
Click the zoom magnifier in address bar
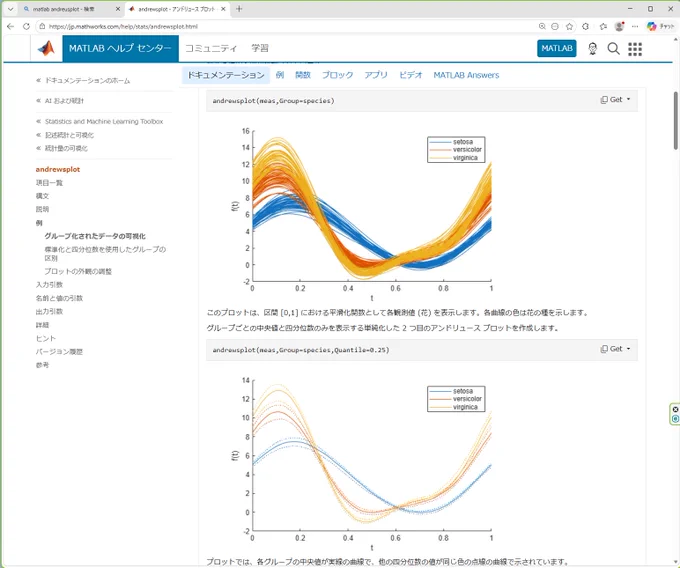click(542, 26)
